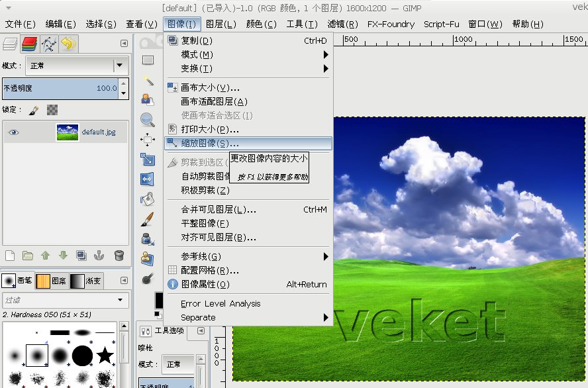588x388 pixels.
Task: Open the Separate submenu
Action: click(248, 318)
